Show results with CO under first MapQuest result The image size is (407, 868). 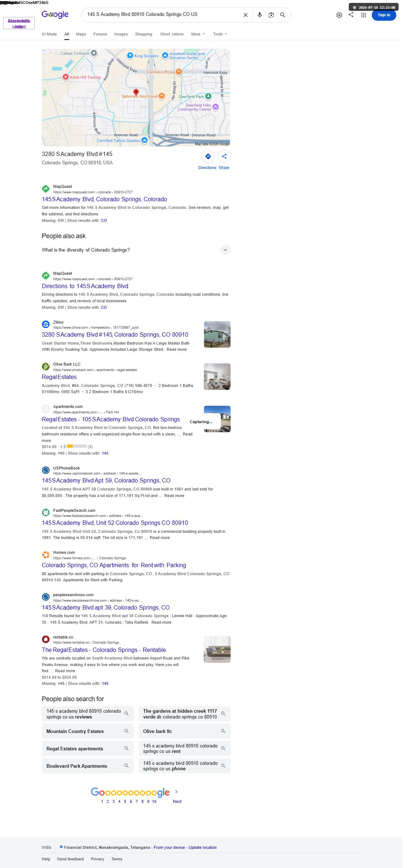104,220
